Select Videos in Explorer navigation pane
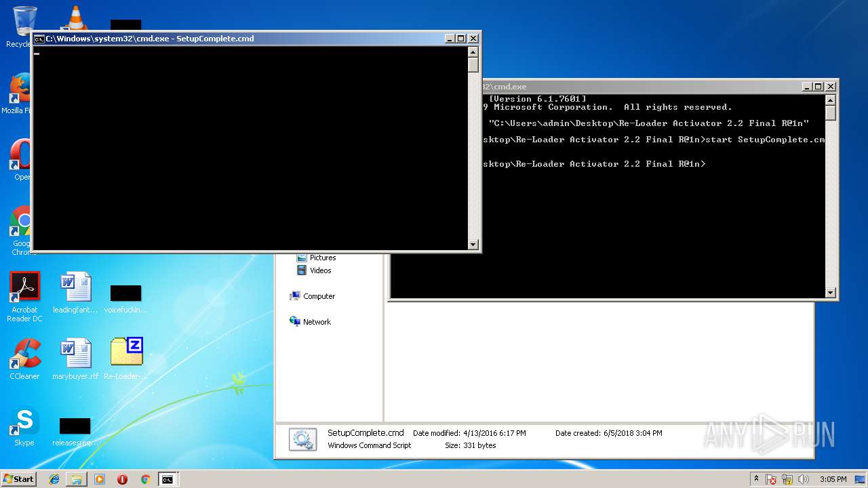 [314, 270]
